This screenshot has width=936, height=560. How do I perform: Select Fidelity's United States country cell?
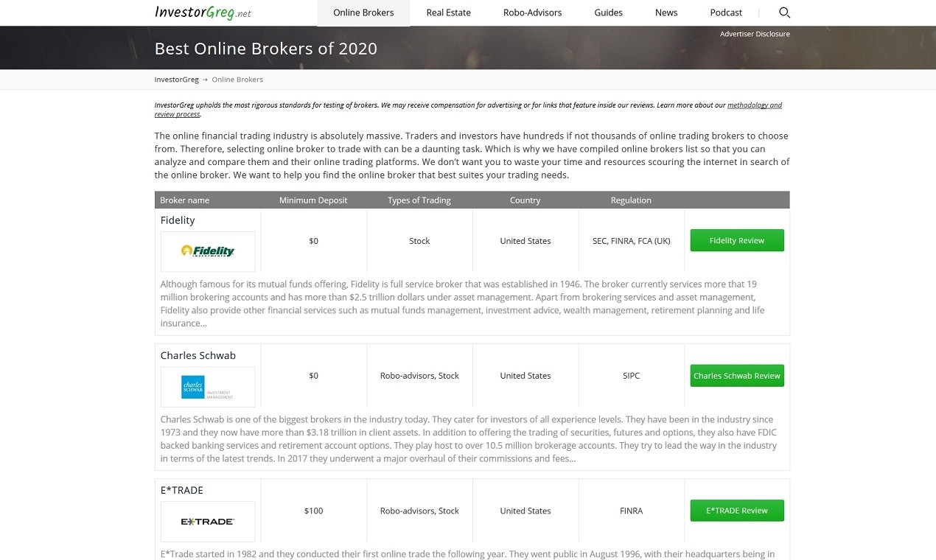pos(525,241)
